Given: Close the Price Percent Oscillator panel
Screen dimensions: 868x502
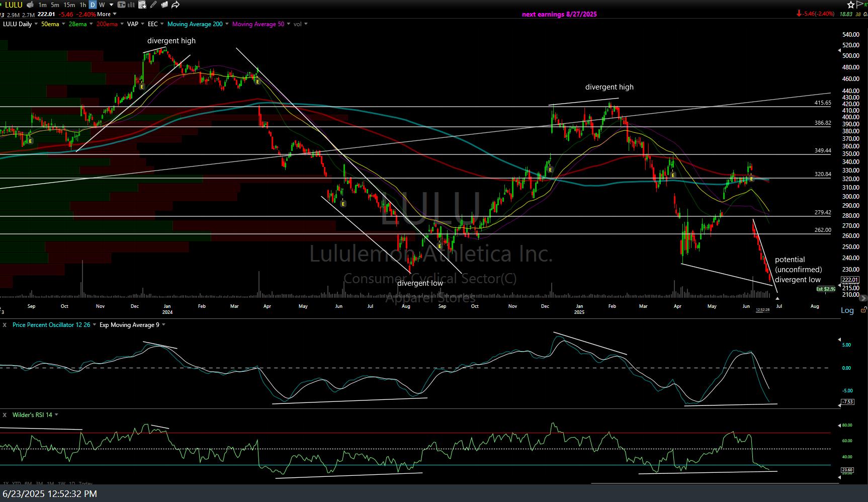Looking at the screenshot, I should pos(5,325).
